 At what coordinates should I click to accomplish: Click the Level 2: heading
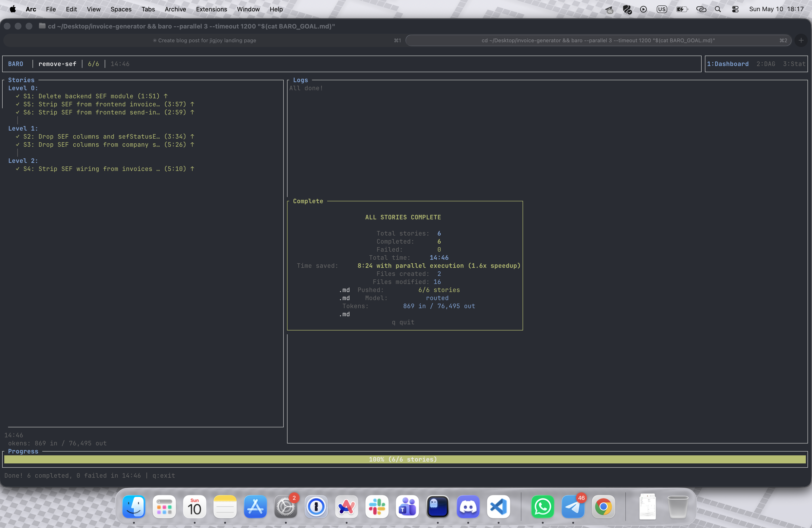23,161
